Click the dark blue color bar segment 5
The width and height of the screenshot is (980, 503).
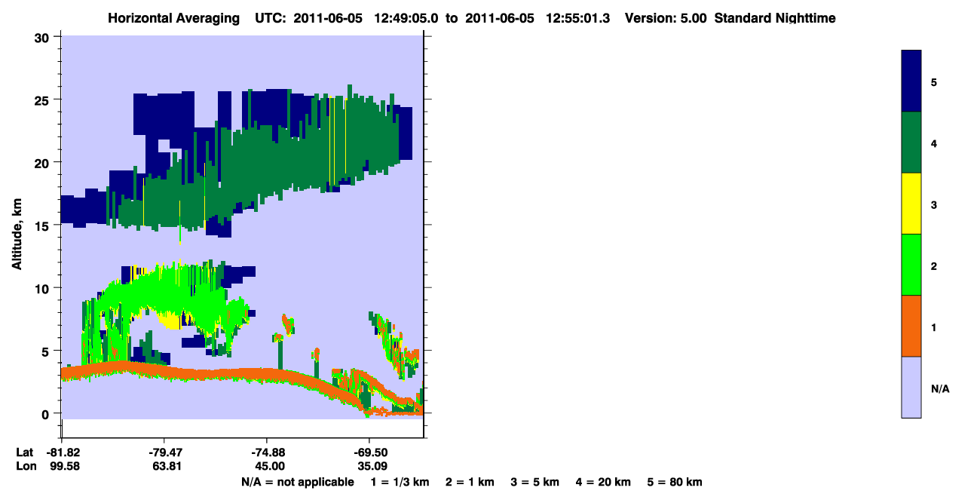[x=911, y=81]
